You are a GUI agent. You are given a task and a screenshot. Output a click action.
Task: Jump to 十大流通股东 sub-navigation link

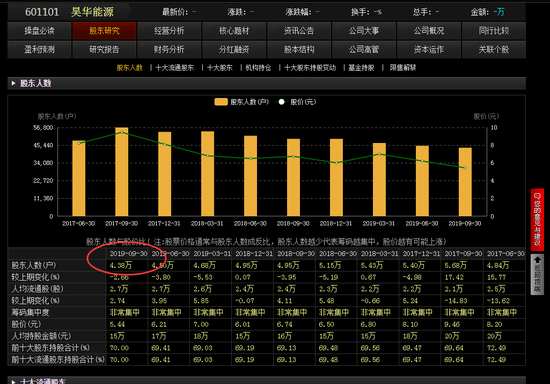[x=175, y=68]
